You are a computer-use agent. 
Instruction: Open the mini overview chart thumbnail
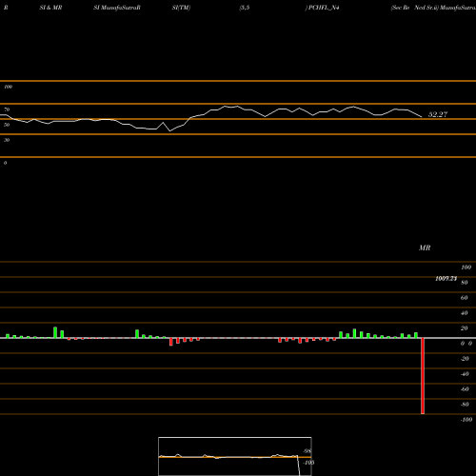pos(235,456)
